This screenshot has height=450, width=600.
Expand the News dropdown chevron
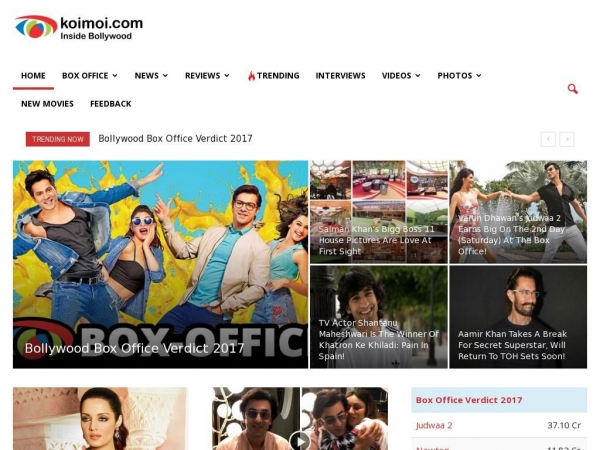(x=165, y=76)
